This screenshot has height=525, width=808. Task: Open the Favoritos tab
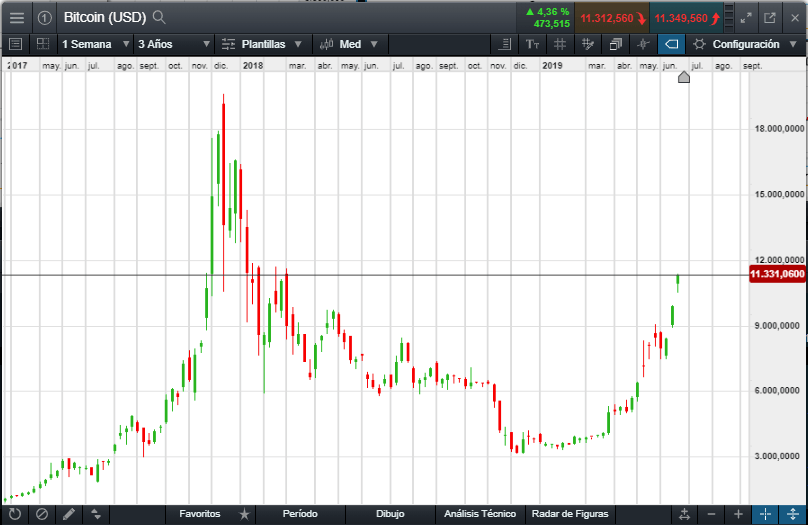(x=199, y=514)
